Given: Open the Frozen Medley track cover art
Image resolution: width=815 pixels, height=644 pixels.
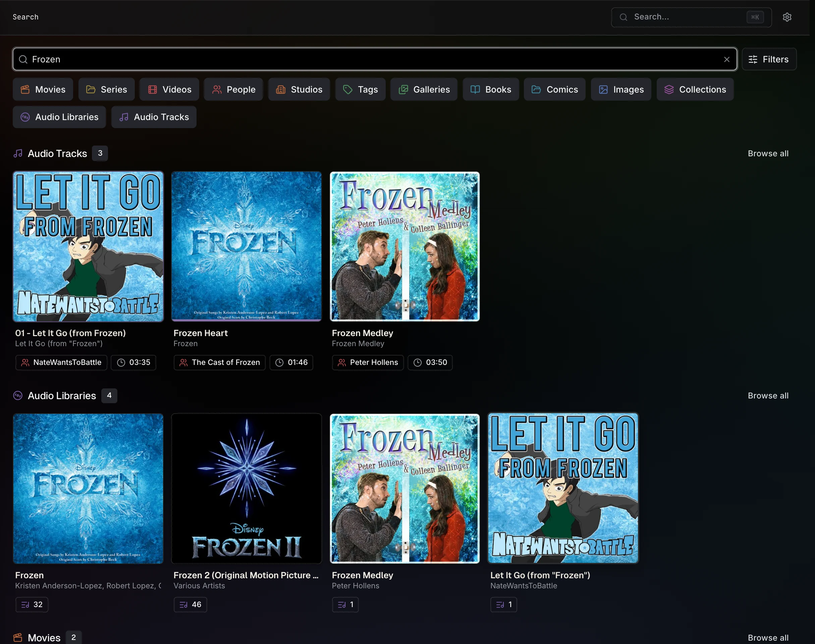Looking at the screenshot, I should (405, 247).
